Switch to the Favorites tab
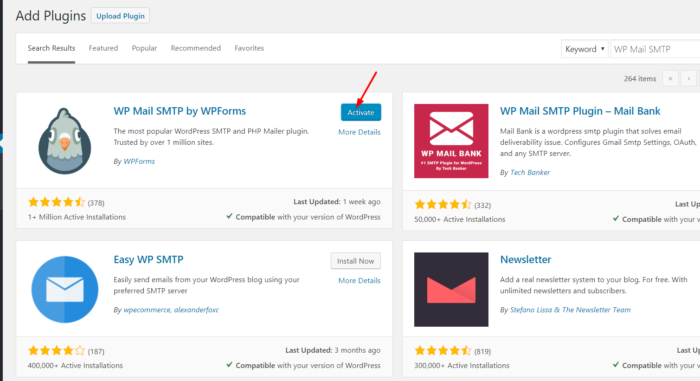This screenshot has width=700, height=381. click(249, 48)
